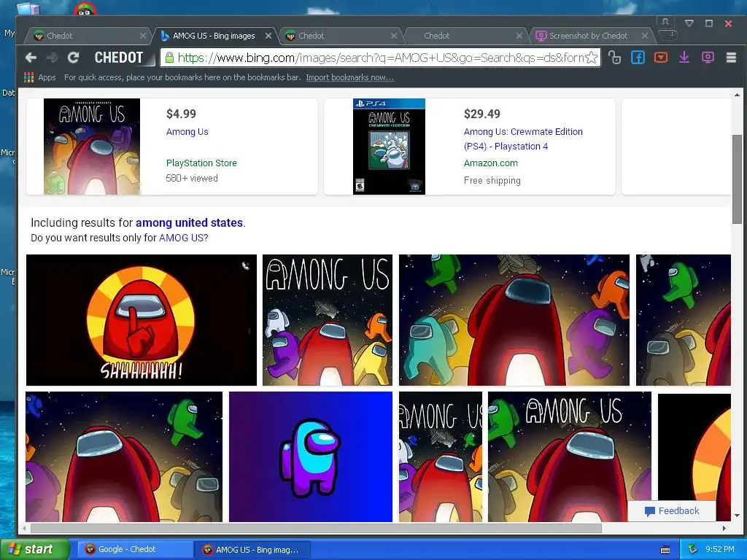747x560 pixels.
Task: Switch to the first Chedot tab
Action: click(x=86, y=36)
